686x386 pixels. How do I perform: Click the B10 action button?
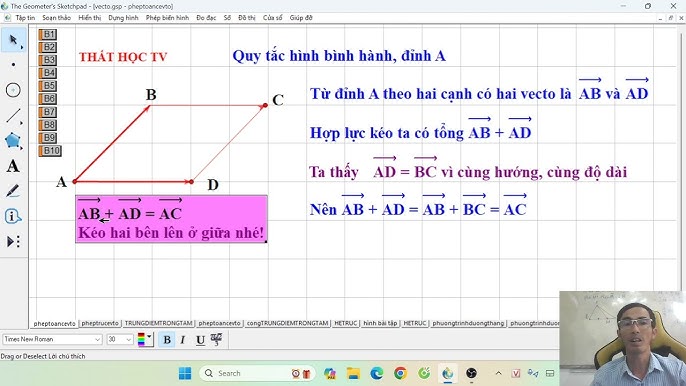(50, 151)
